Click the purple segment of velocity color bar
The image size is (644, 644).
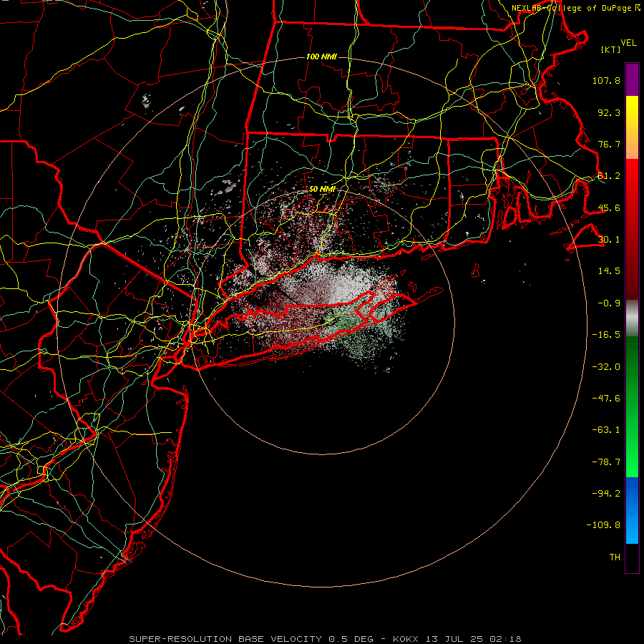[x=632, y=79]
